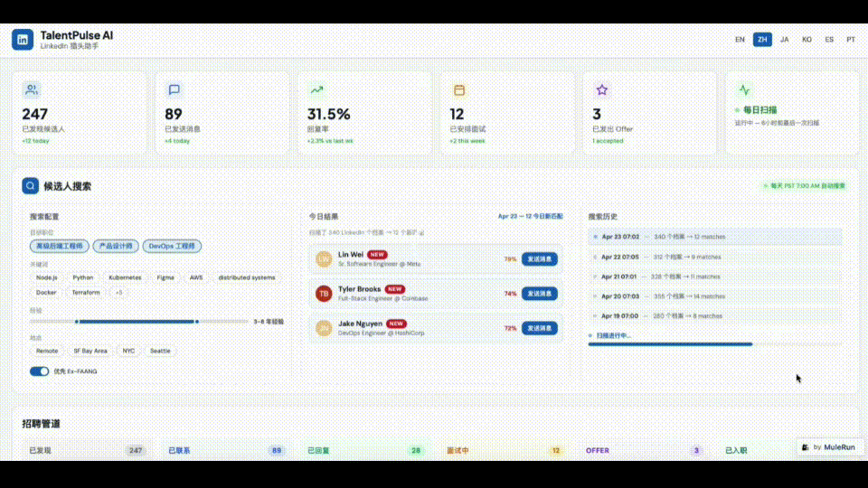Toggle the 高级后端工程师 role chip
Image resolution: width=868 pixels, height=488 pixels.
point(60,246)
